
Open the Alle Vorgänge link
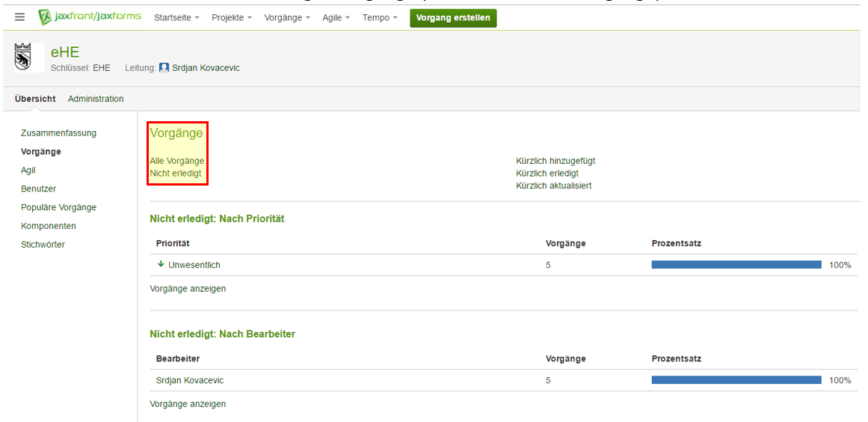pos(176,161)
